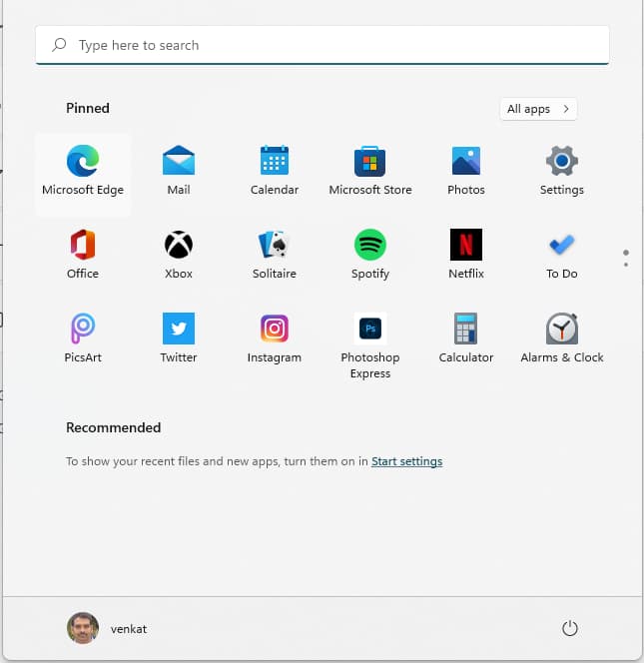Viewport: 644px width, 663px height.
Task: Open Spotify from pinned apps
Action: point(370,255)
